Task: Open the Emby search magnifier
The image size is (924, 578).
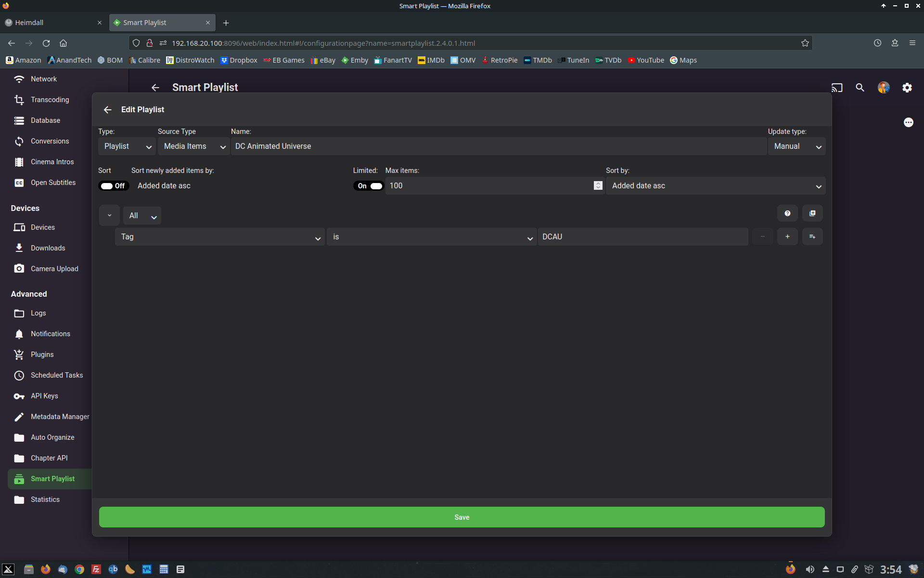Action: [x=860, y=88]
